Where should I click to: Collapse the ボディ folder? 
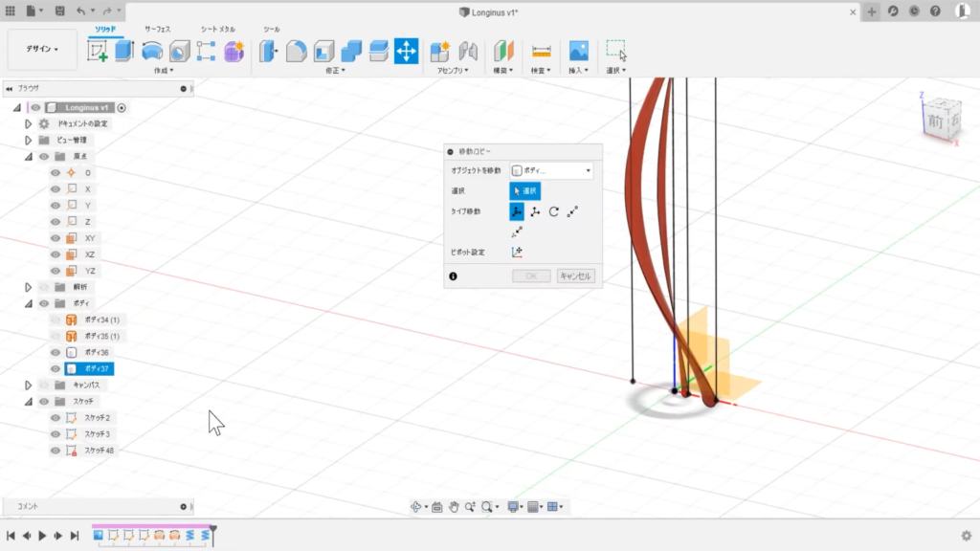tap(28, 303)
